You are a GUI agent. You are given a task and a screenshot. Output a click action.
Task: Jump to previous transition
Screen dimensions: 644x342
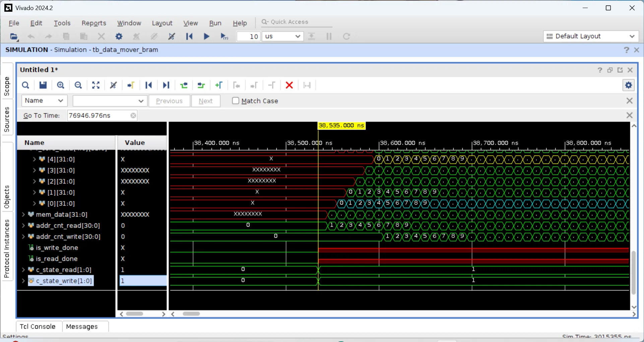184,85
